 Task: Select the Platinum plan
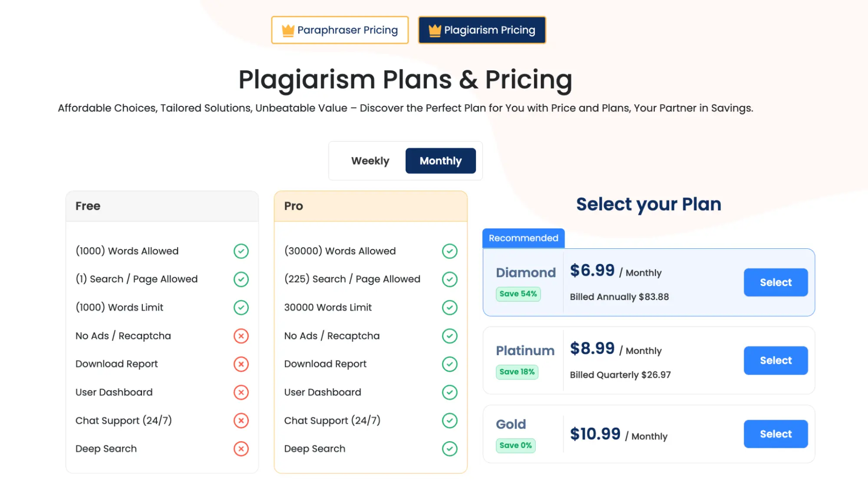[776, 360]
